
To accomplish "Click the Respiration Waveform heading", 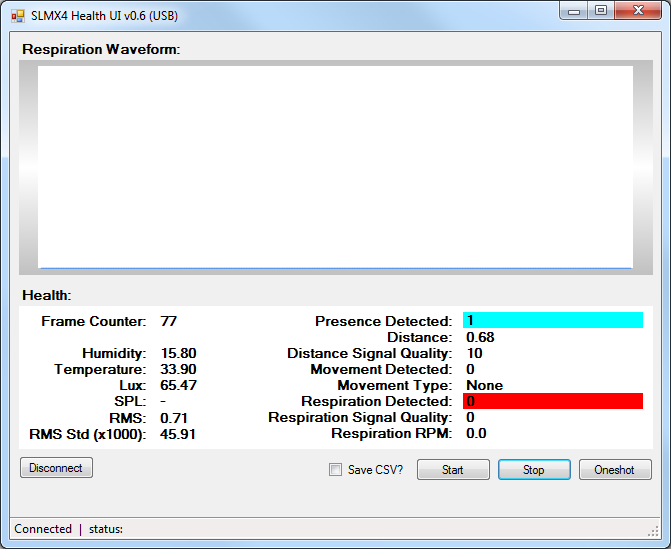I will click(x=101, y=49).
